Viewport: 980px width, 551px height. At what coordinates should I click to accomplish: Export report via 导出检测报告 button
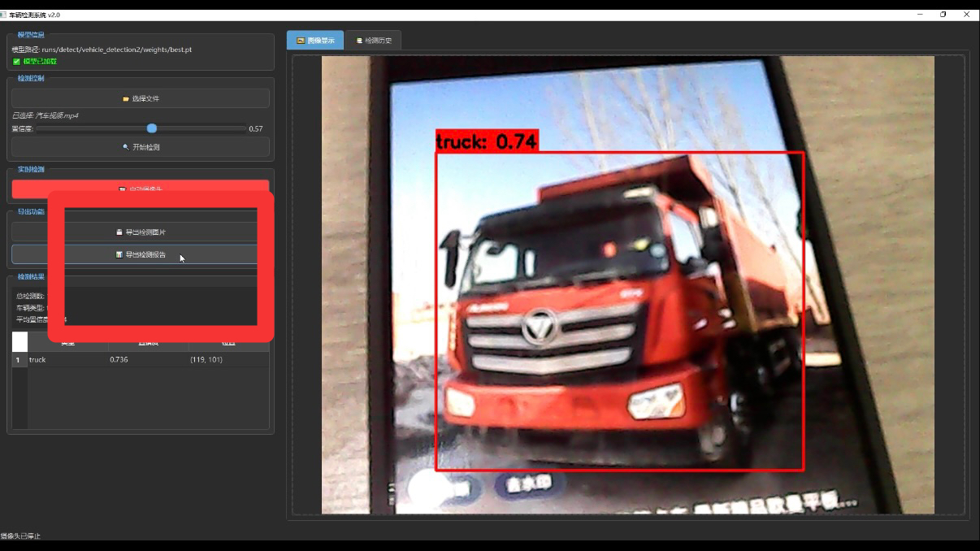click(x=140, y=254)
